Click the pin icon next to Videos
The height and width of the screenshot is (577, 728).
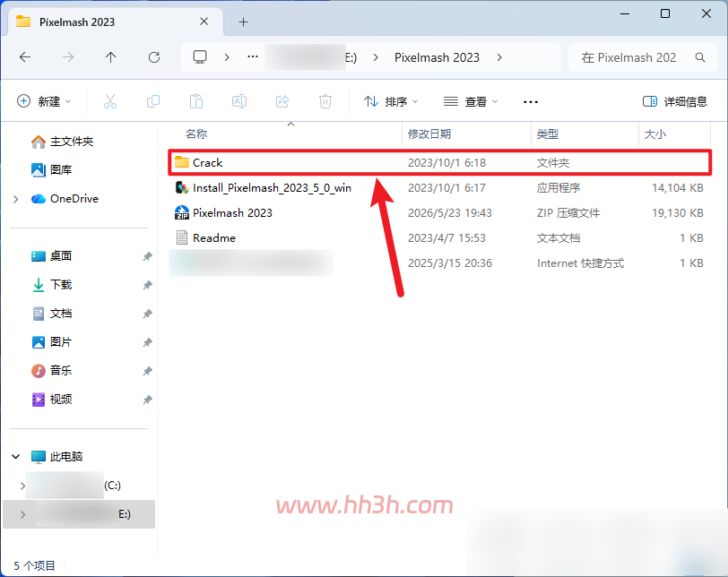[x=147, y=400]
